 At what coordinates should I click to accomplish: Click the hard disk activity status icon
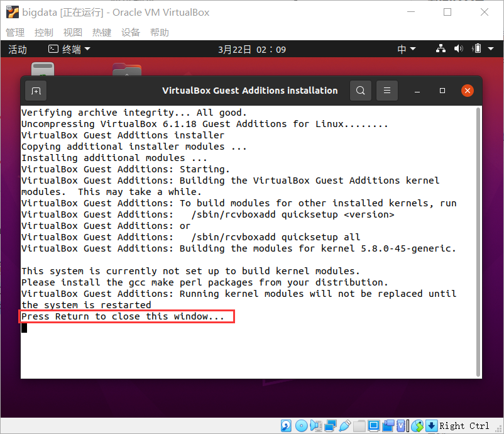[286, 426]
